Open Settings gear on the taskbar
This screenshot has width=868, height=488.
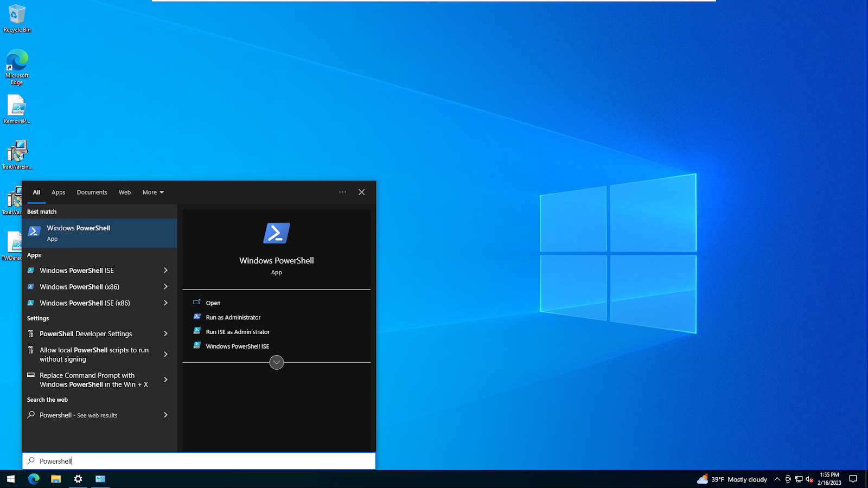point(78,479)
